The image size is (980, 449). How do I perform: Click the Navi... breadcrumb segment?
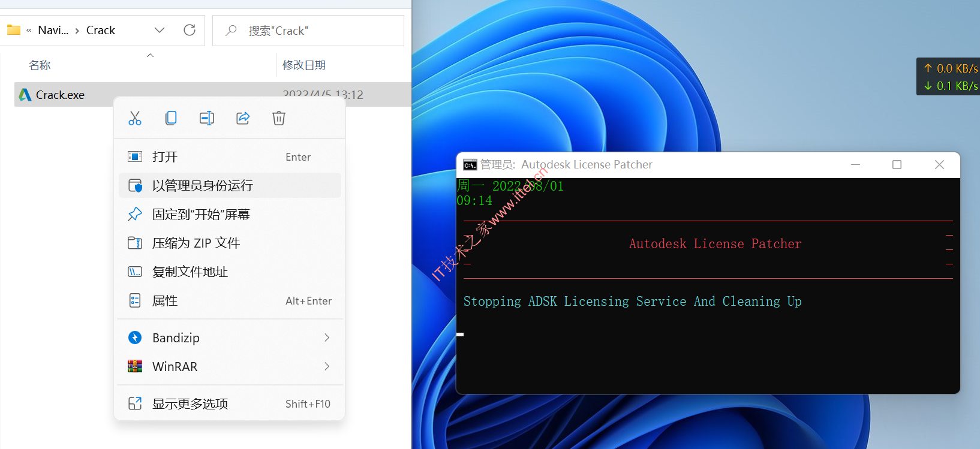point(53,31)
